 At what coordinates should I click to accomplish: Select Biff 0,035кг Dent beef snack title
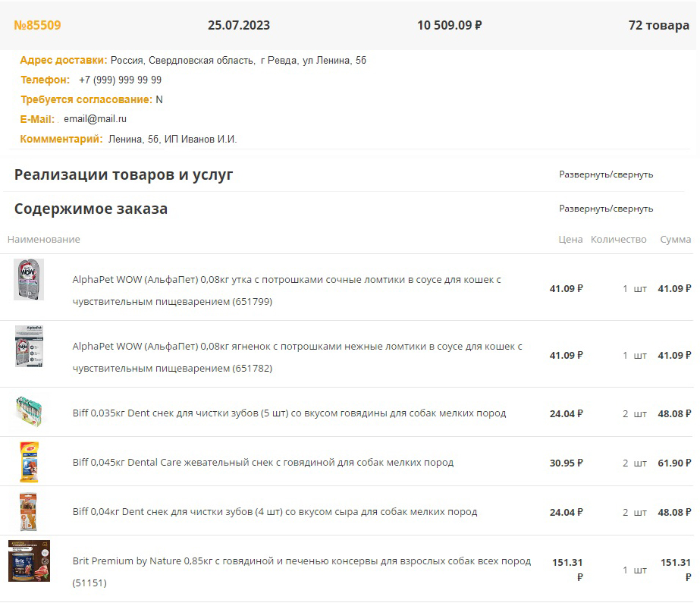point(289,413)
